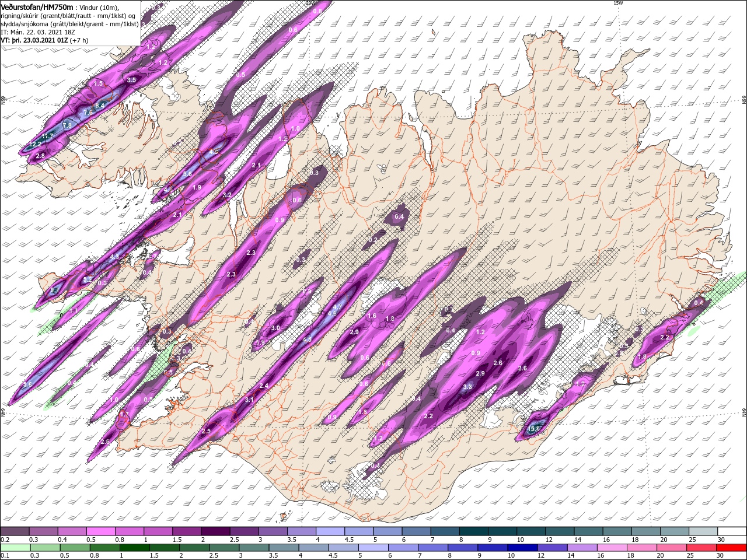Click the '0.4' label in the upper legend scale
747x560 pixels.
pos(62,540)
